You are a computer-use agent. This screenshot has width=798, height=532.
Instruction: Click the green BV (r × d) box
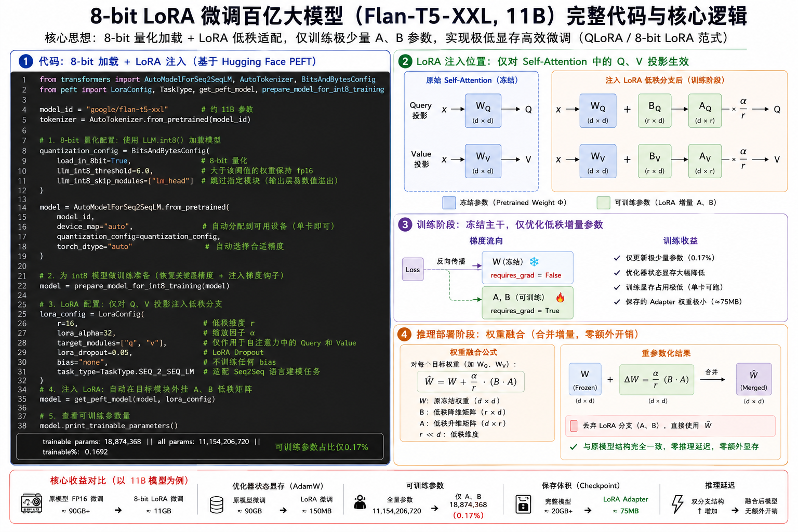tap(655, 161)
